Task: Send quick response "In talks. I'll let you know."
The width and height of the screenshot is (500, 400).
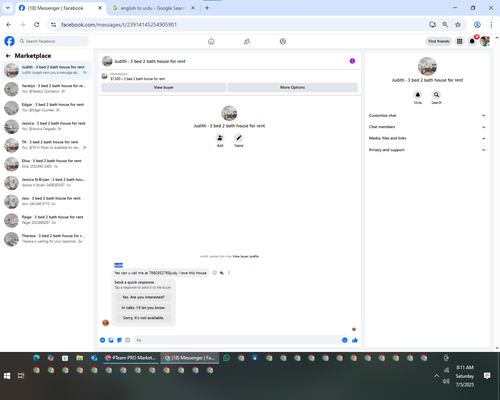Action: (x=143, y=307)
